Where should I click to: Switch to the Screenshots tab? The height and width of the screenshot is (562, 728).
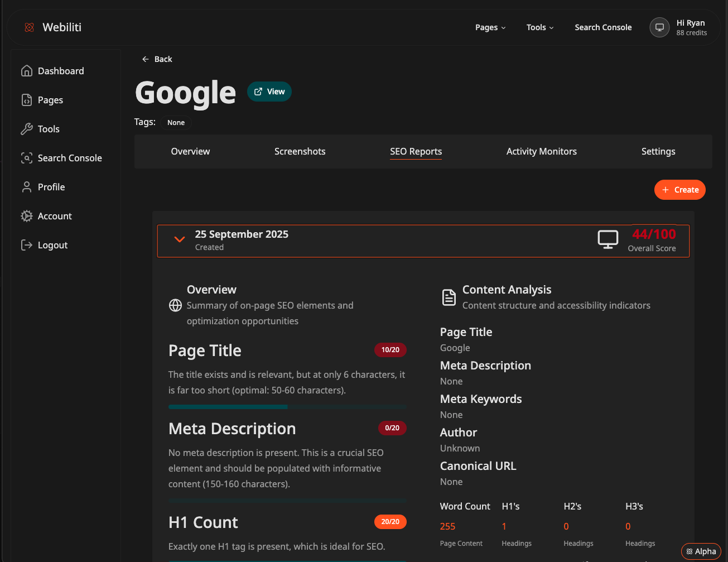pyautogui.click(x=300, y=151)
